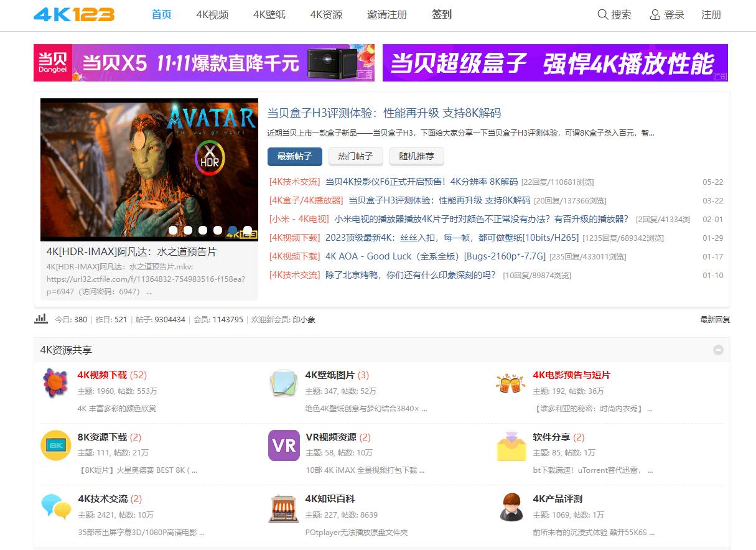Click the 4K壁纸图片 forum icon
Image resolution: width=756 pixels, height=550 pixels.
pos(284,383)
